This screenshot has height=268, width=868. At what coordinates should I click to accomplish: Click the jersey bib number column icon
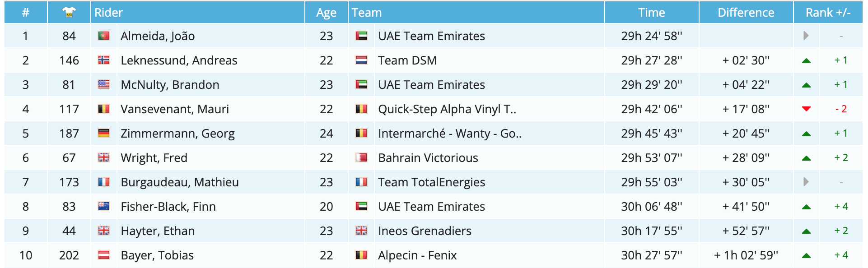pyautogui.click(x=69, y=12)
